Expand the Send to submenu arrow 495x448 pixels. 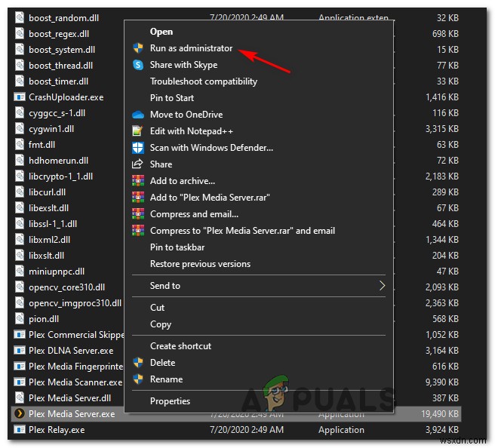(x=382, y=286)
